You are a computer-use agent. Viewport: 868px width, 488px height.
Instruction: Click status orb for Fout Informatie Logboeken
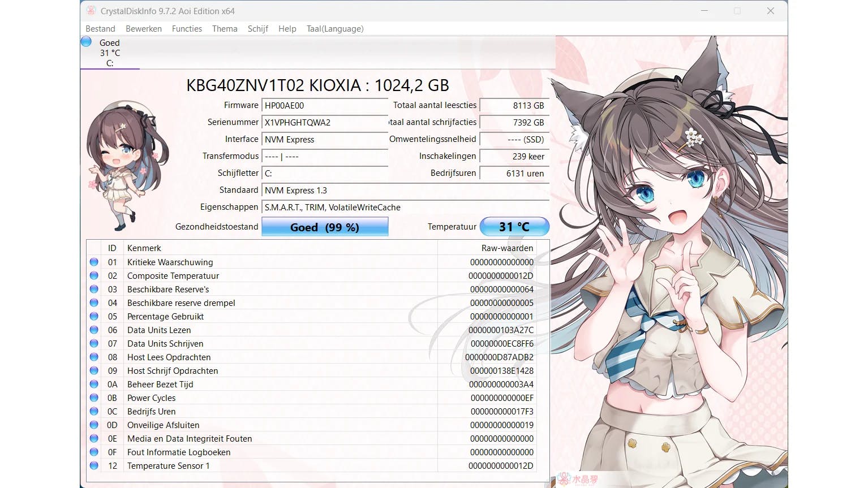coord(94,452)
